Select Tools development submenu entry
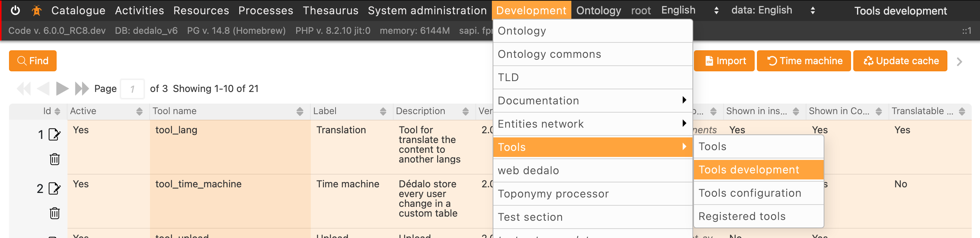The width and height of the screenshot is (980, 238). pyautogui.click(x=758, y=170)
